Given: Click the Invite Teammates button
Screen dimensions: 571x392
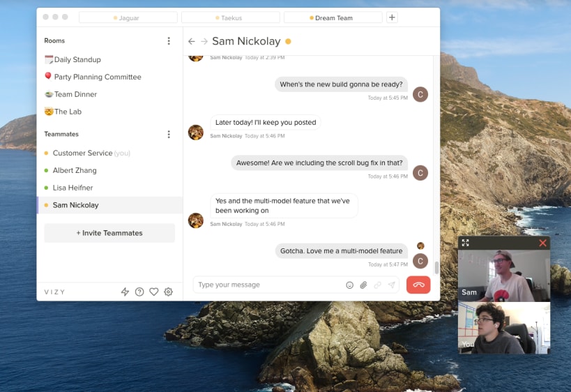Looking at the screenshot, I should coord(109,233).
